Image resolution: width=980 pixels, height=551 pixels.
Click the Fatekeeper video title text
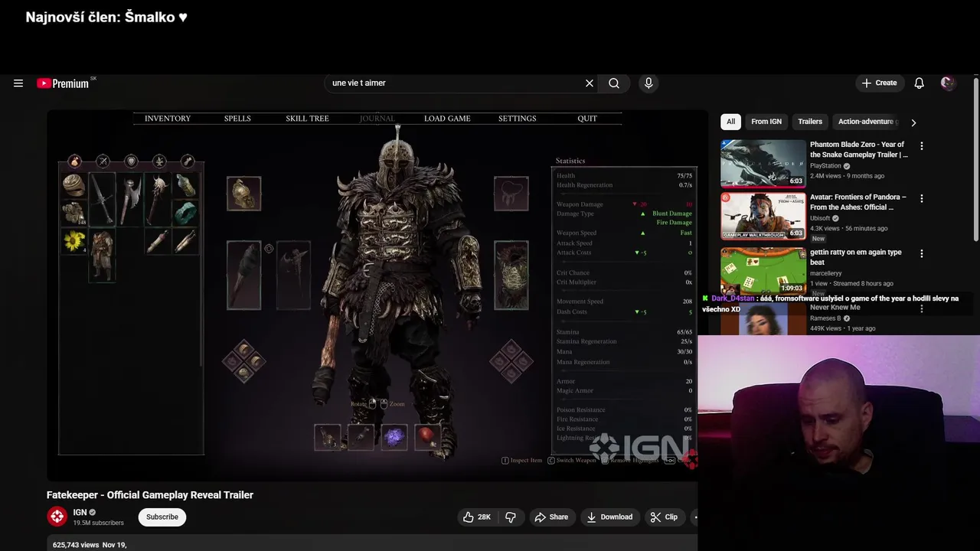click(150, 495)
